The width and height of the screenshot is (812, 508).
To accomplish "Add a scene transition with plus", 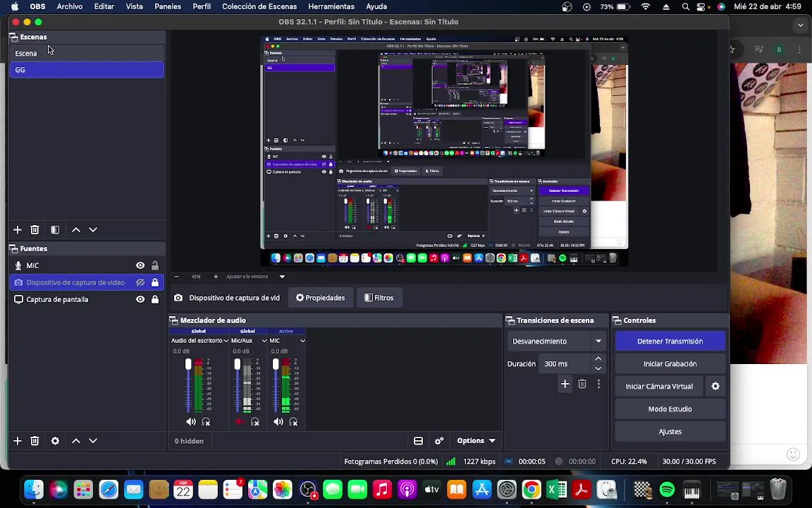I will (x=565, y=384).
